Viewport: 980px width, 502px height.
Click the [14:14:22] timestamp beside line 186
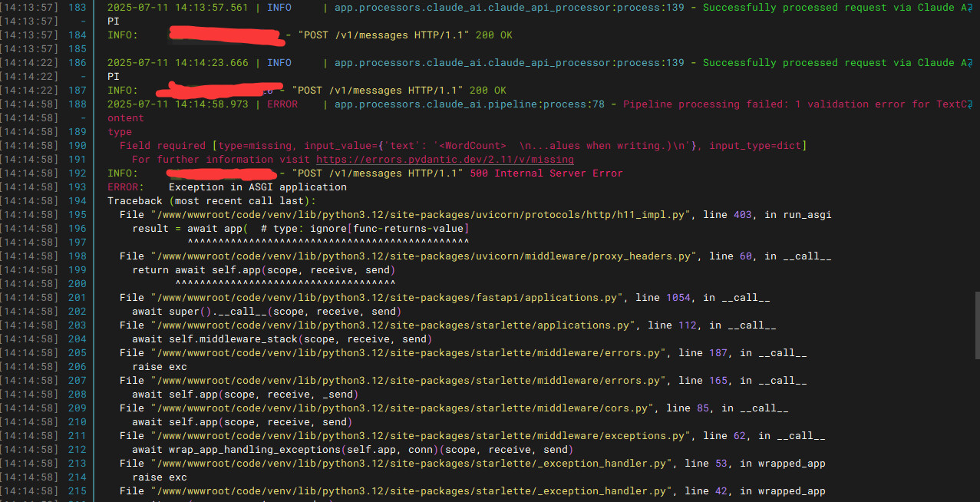[x=26, y=63]
